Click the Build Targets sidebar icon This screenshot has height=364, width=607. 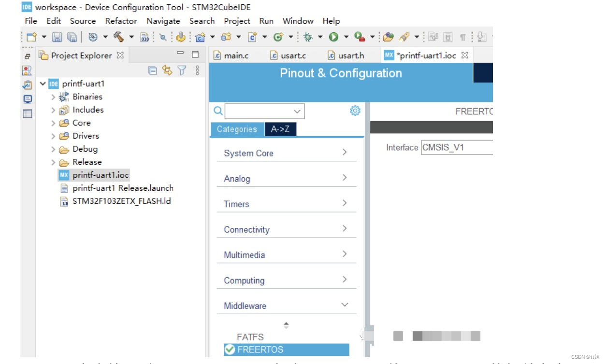[27, 70]
